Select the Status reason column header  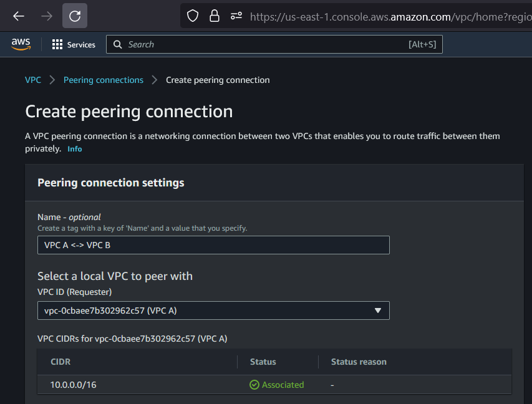(359, 362)
